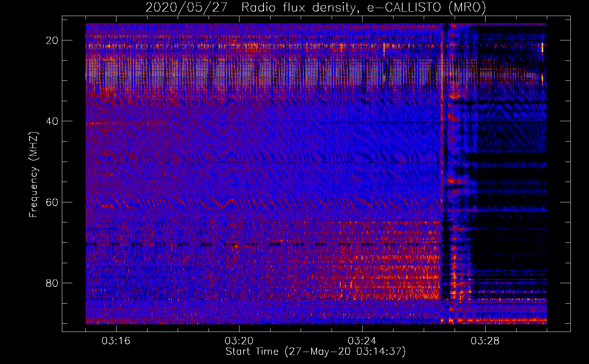Click the '20' frequency tick label
The height and width of the screenshot is (364, 589).
52,40
